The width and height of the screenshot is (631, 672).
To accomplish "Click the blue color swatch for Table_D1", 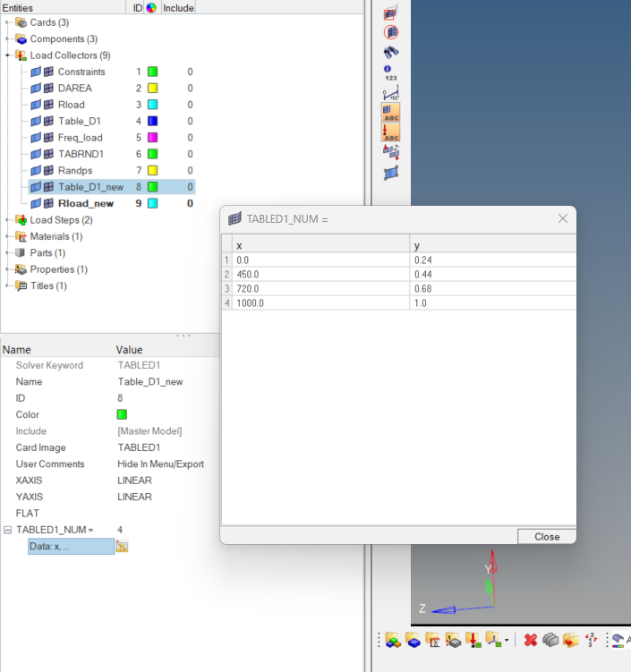I will click(152, 121).
